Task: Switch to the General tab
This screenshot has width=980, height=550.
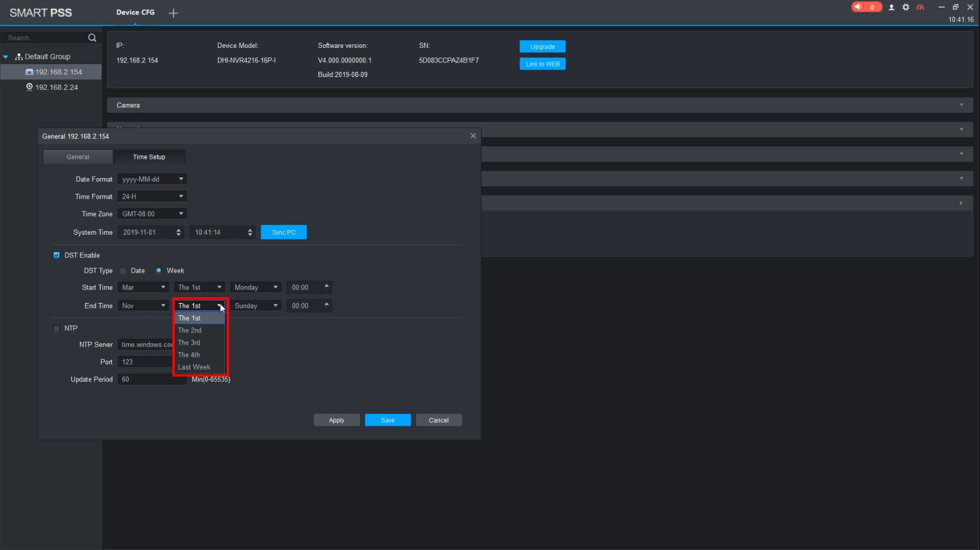Action: click(78, 157)
